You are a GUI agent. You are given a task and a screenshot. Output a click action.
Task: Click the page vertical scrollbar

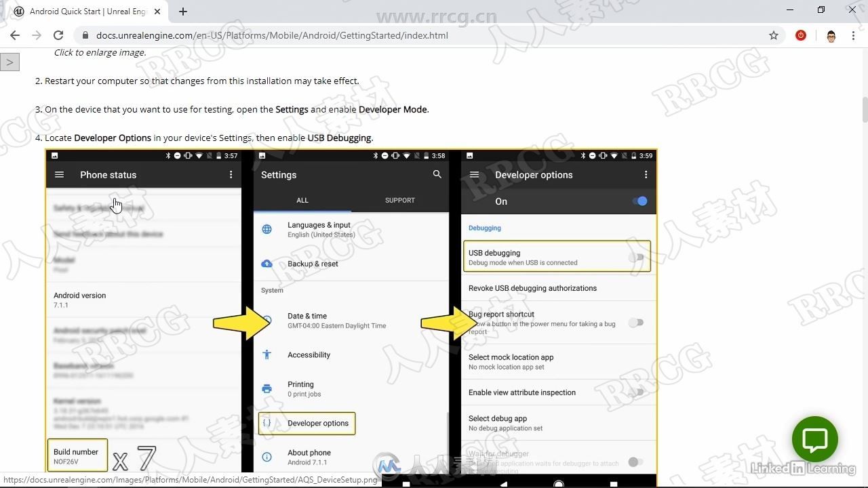(865, 110)
